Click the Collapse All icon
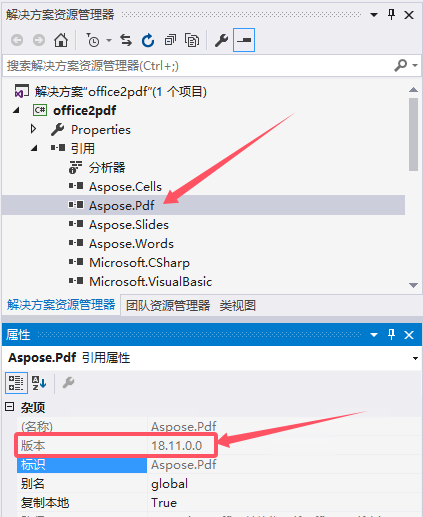This screenshot has height=517, width=423. (x=170, y=40)
